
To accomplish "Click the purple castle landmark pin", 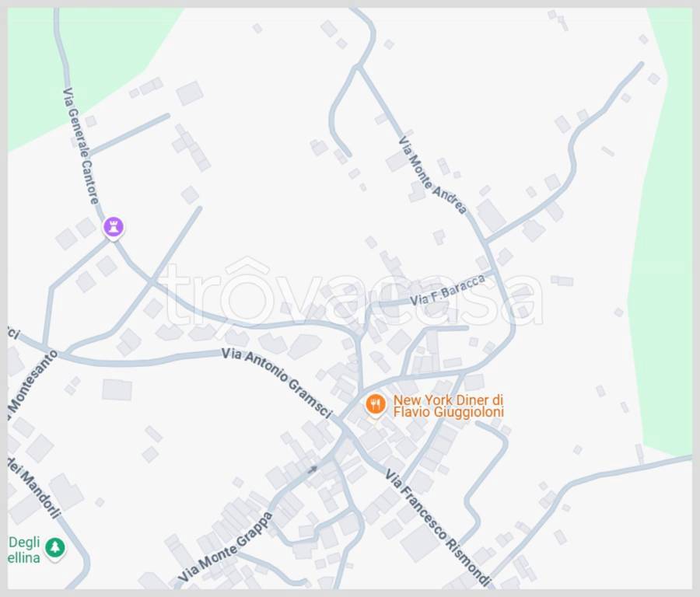I will click(x=114, y=228).
